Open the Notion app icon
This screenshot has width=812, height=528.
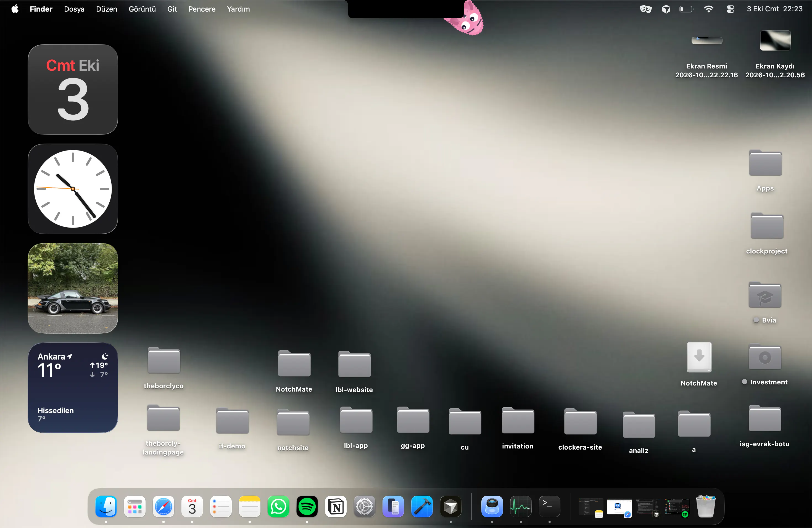(x=336, y=506)
